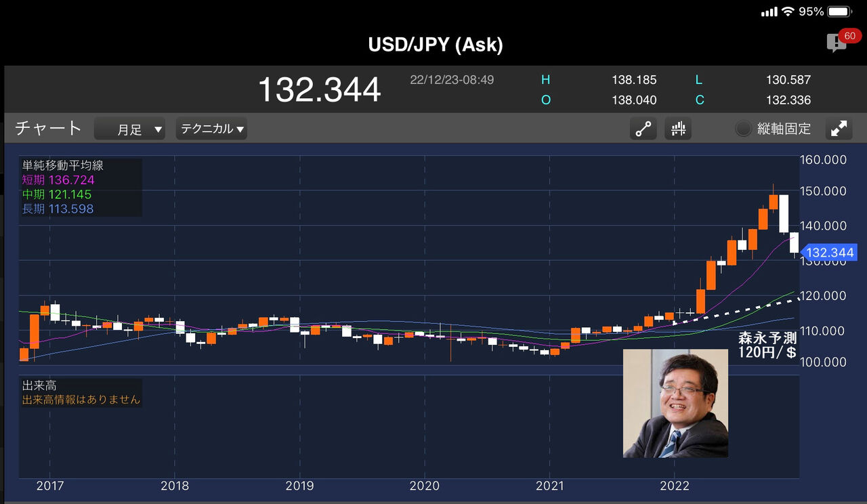The height and width of the screenshot is (504, 867).
Task: Click the 2021 year label on time axis
Action: (550, 486)
